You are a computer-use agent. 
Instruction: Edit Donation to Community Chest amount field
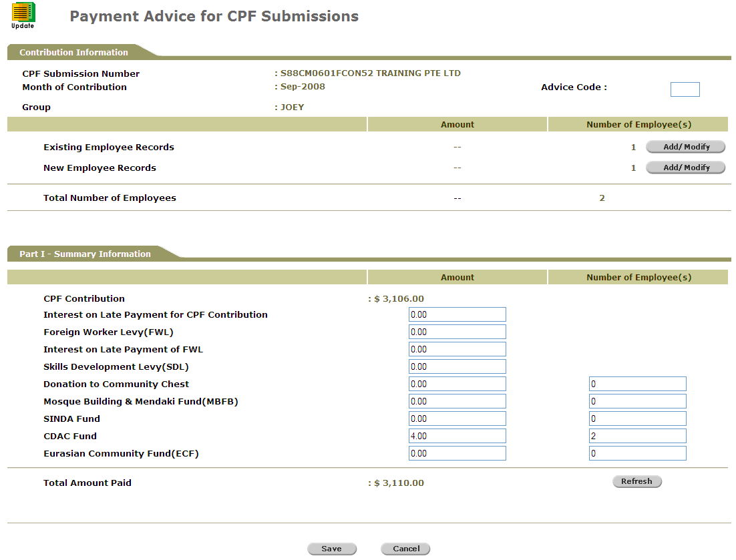[457, 384]
